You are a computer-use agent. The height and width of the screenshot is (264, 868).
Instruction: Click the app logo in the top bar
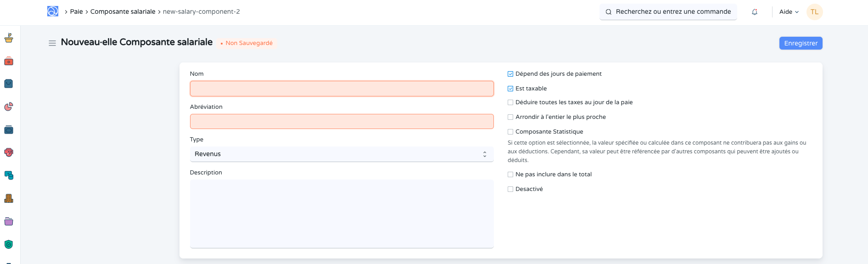[x=53, y=11]
